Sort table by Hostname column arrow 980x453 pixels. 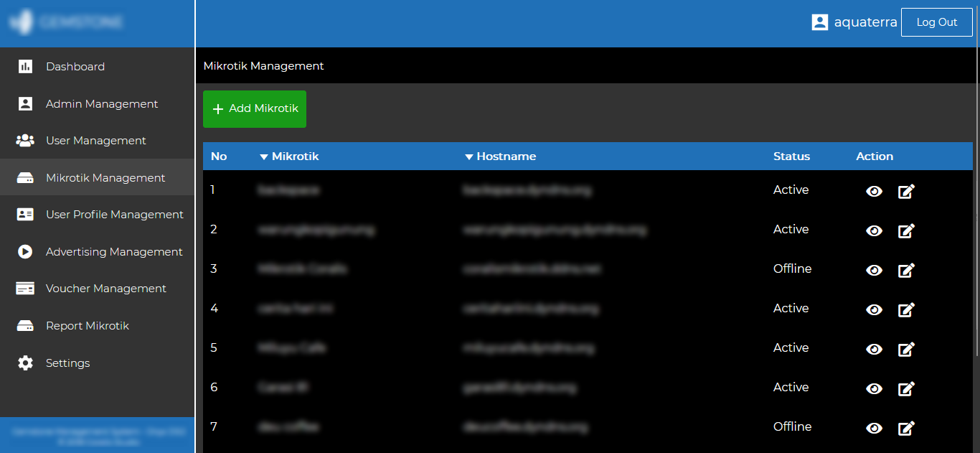(469, 157)
